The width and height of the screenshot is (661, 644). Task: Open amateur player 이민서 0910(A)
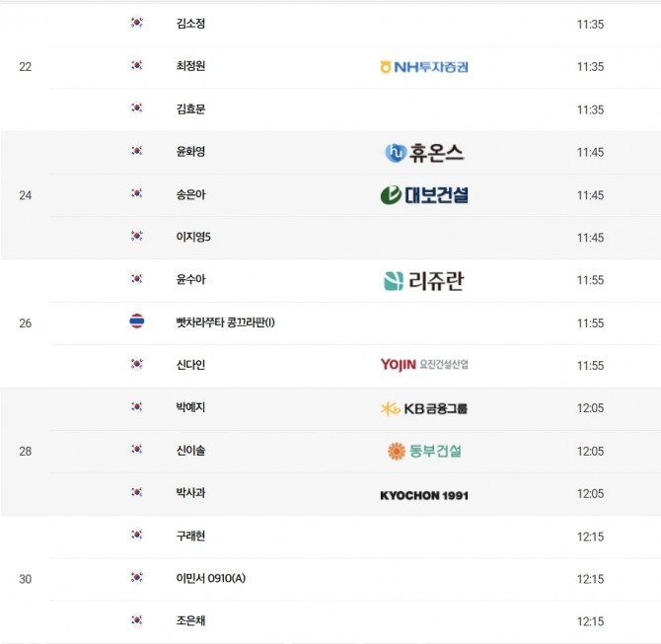(210, 578)
